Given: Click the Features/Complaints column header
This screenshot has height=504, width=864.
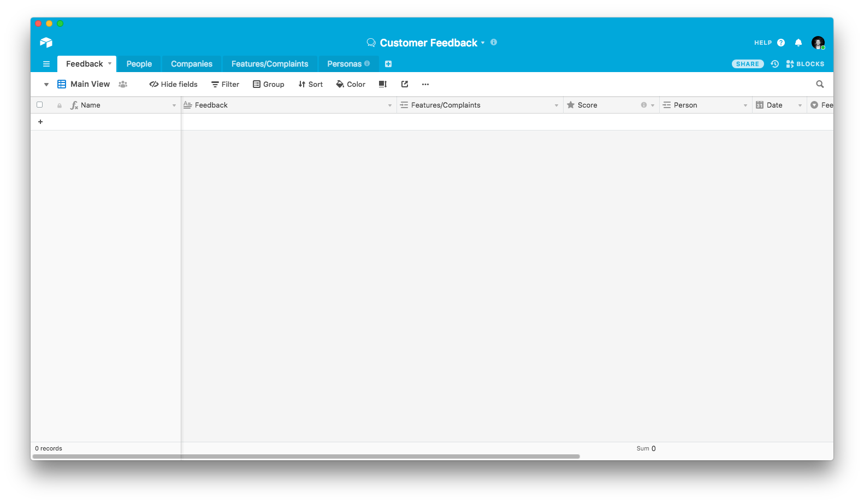Looking at the screenshot, I should (x=480, y=105).
